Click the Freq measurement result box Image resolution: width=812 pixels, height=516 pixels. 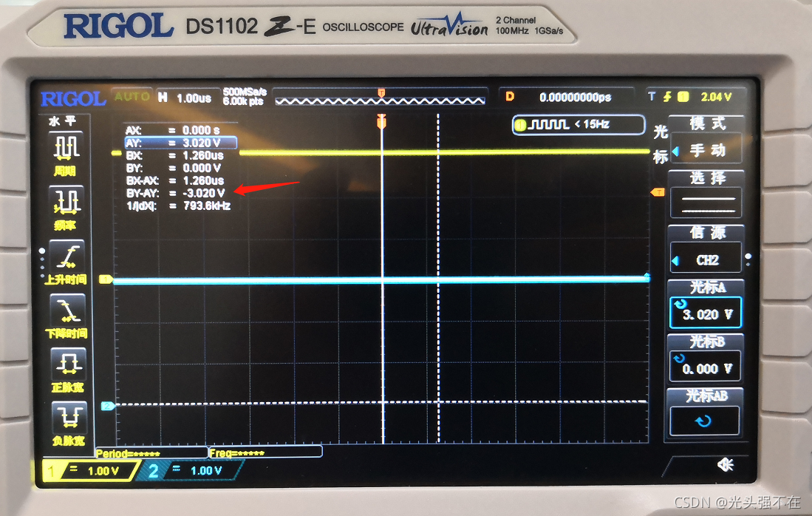point(265,452)
